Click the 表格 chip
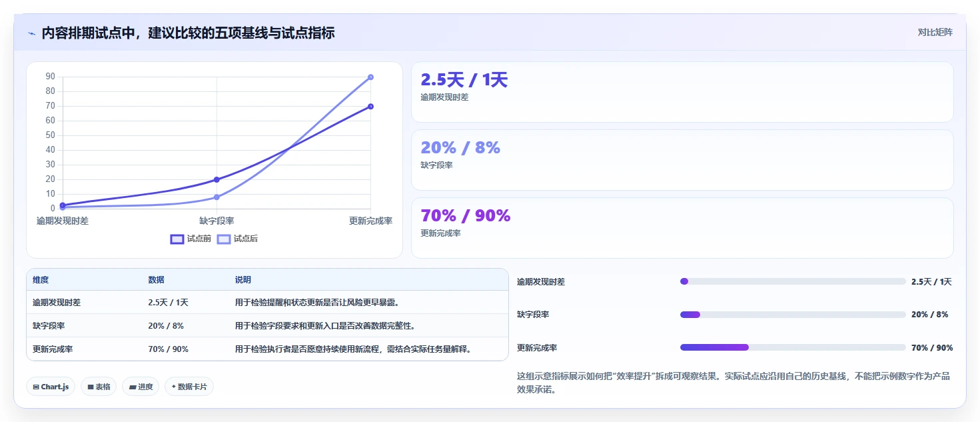This screenshot has height=422, width=980. (x=99, y=387)
